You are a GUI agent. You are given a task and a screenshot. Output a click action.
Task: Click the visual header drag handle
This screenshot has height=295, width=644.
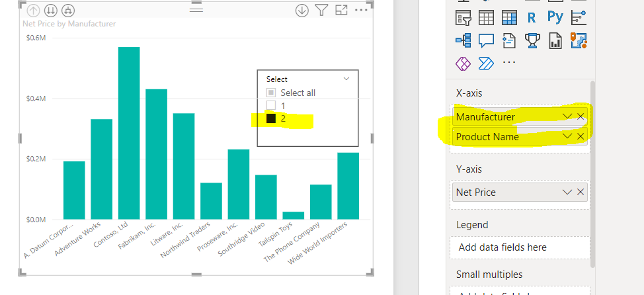[196, 10]
